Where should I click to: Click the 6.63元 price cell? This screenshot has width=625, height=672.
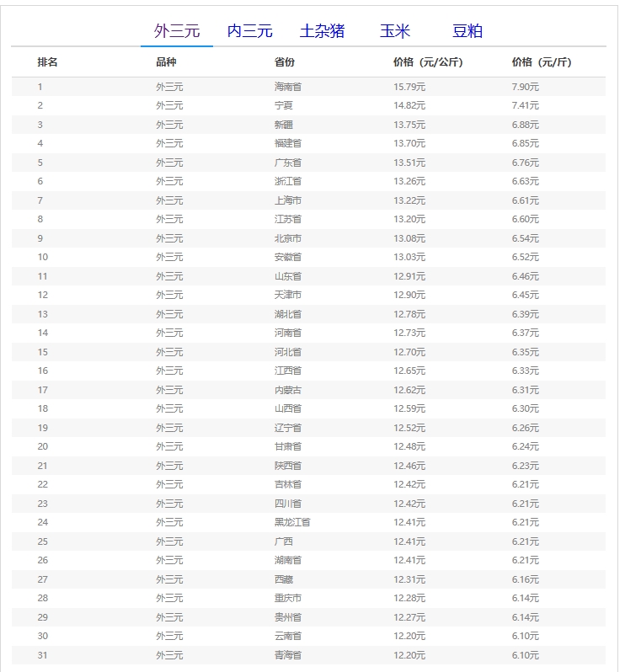pos(525,181)
